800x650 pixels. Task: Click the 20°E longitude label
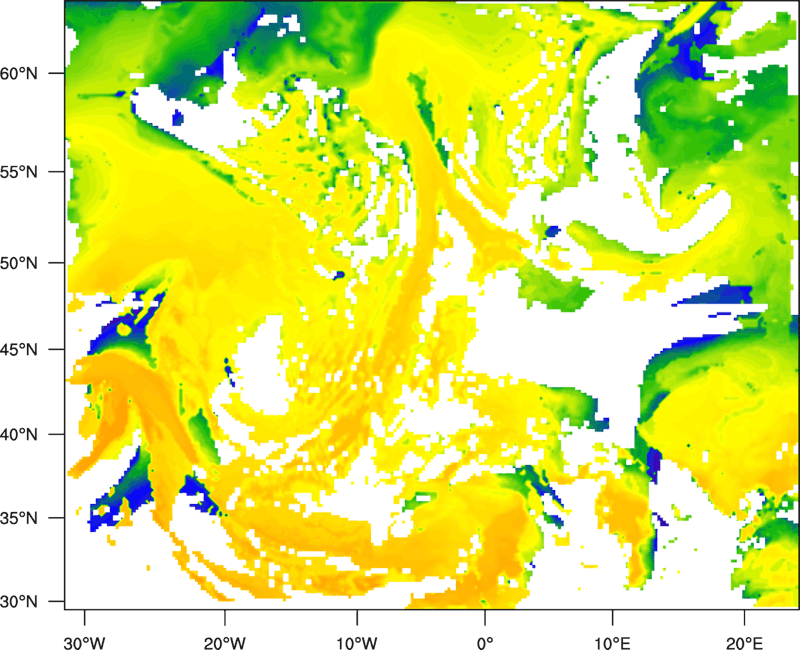point(744,642)
